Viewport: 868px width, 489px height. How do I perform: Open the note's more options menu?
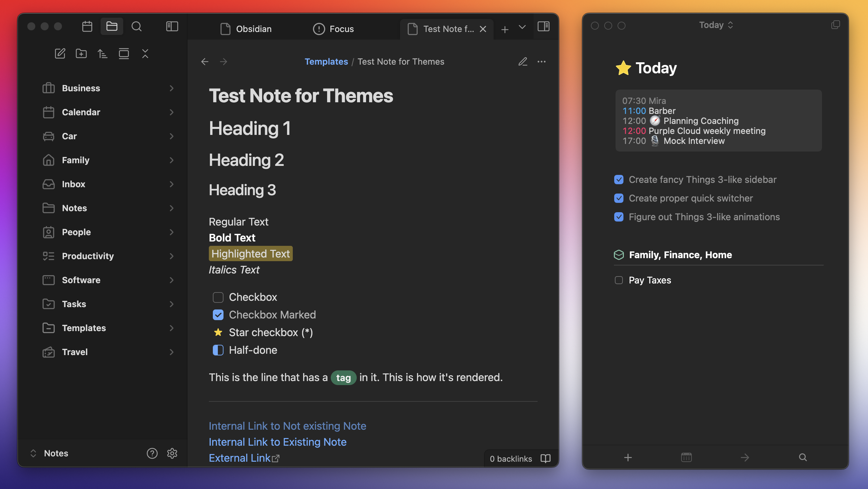[x=542, y=62]
